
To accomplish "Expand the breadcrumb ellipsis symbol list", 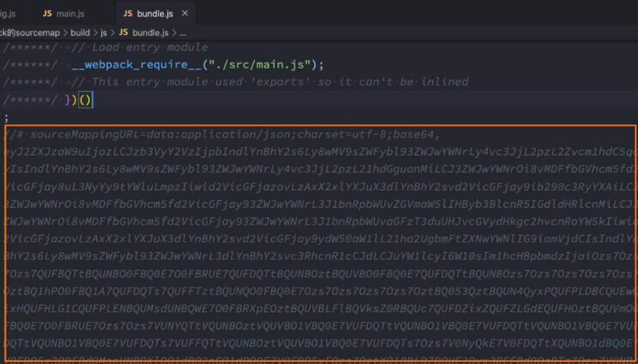I will pos(183,33).
